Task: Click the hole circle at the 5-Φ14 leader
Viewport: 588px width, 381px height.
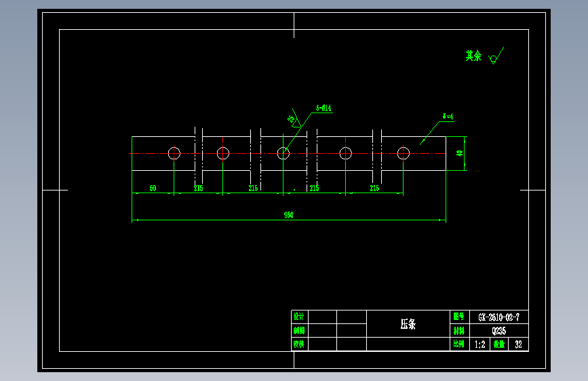Action: click(x=283, y=153)
